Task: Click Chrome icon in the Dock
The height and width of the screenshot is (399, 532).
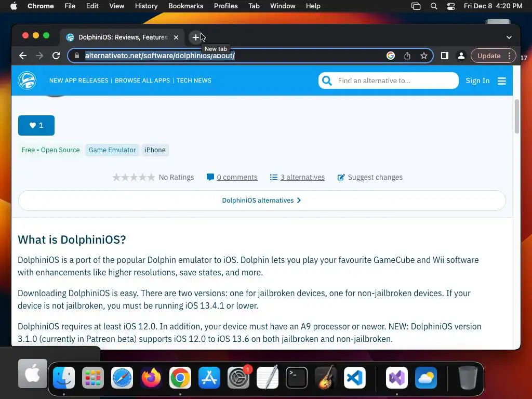Action: tap(180, 378)
